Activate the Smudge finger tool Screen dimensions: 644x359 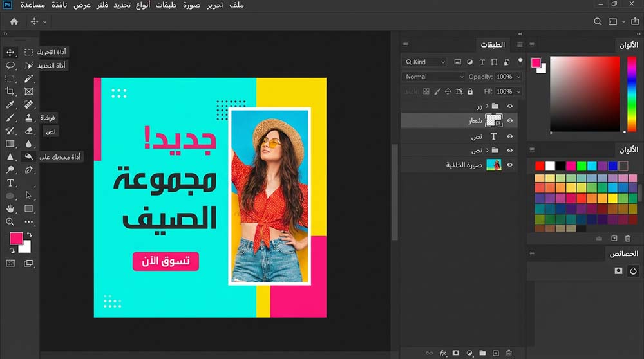pyautogui.click(x=28, y=157)
